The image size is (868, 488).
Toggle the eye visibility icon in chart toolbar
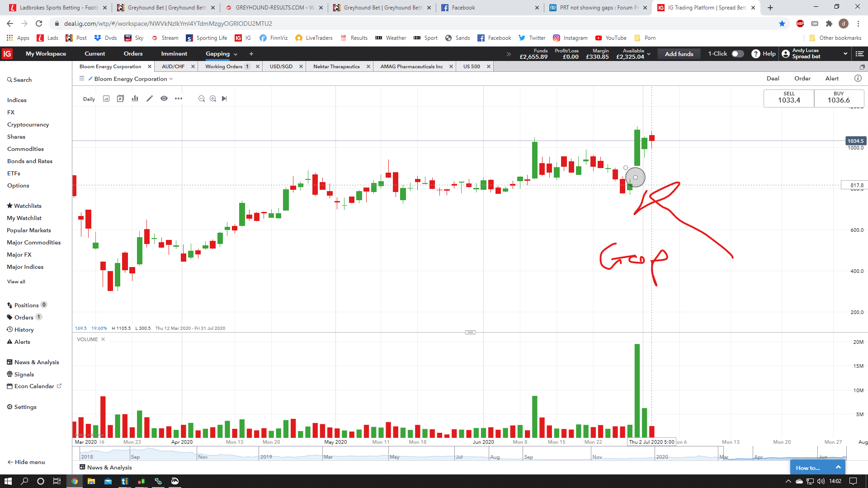[x=164, y=99]
